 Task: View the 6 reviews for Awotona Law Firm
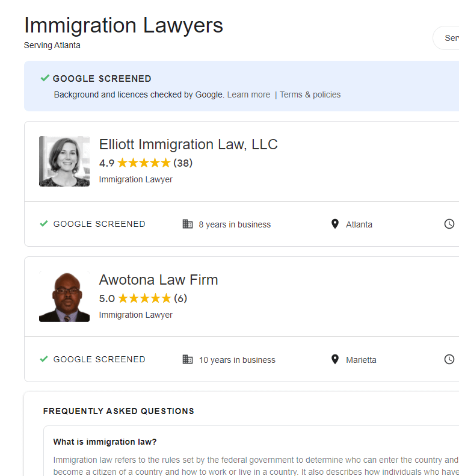[180, 298]
